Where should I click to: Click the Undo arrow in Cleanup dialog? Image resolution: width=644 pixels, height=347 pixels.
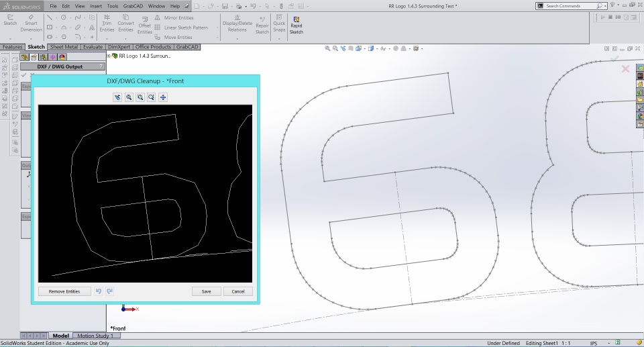[99, 291]
